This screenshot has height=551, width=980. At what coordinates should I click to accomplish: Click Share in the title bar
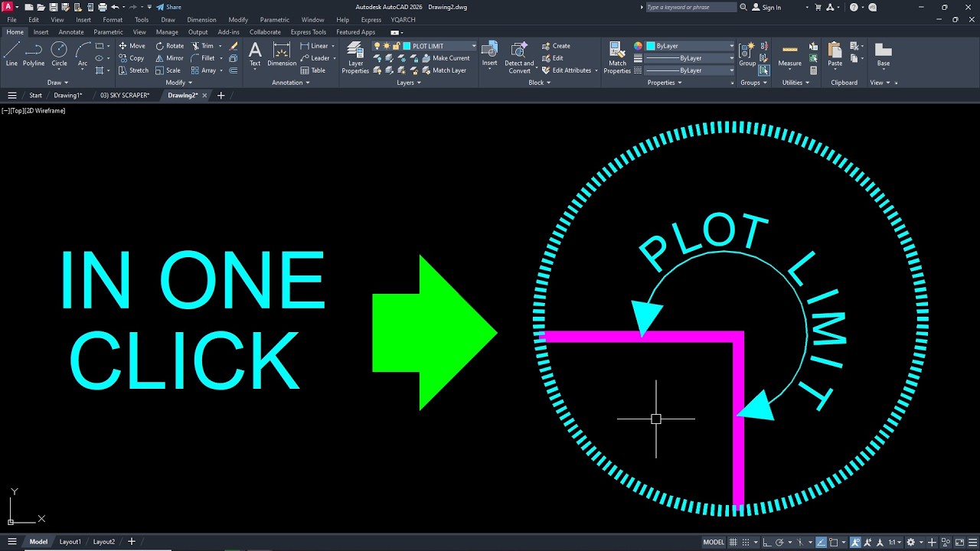(169, 7)
